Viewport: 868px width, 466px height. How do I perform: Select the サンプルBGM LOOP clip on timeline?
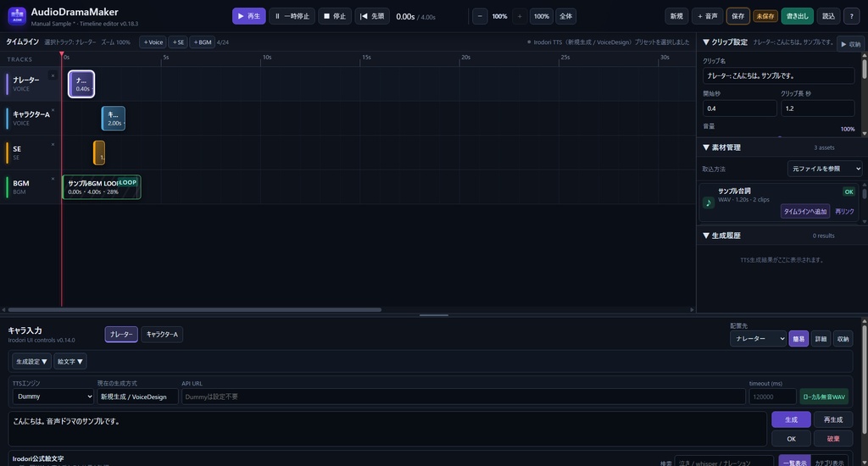coord(102,187)
